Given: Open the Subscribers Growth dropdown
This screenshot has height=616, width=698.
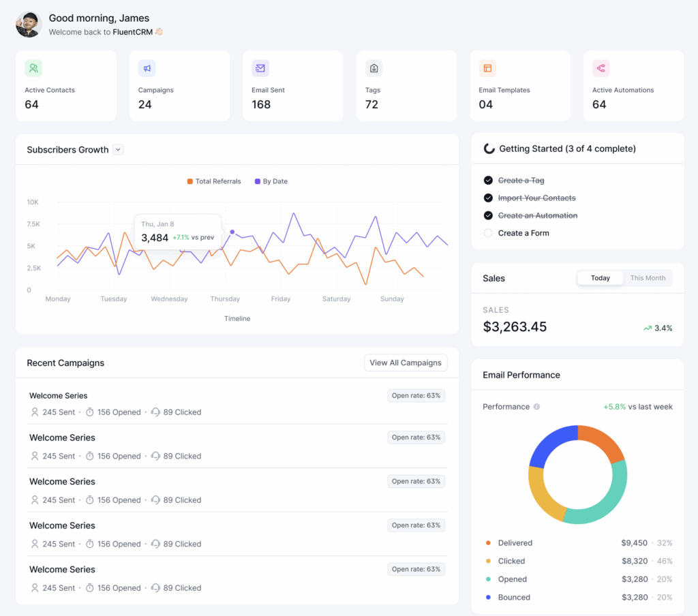Looking at the screenshot, I should click(x=118, y=149).
